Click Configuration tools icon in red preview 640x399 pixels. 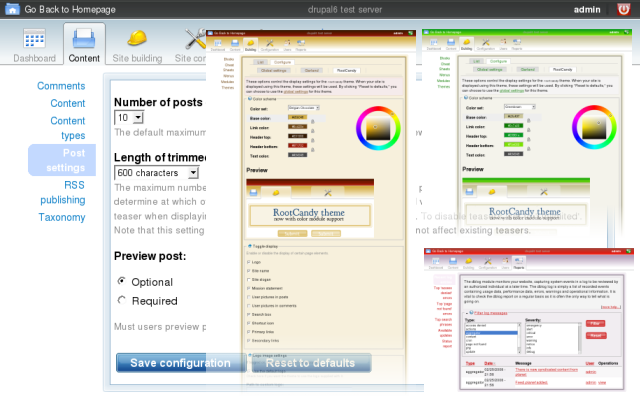point(488,261)
